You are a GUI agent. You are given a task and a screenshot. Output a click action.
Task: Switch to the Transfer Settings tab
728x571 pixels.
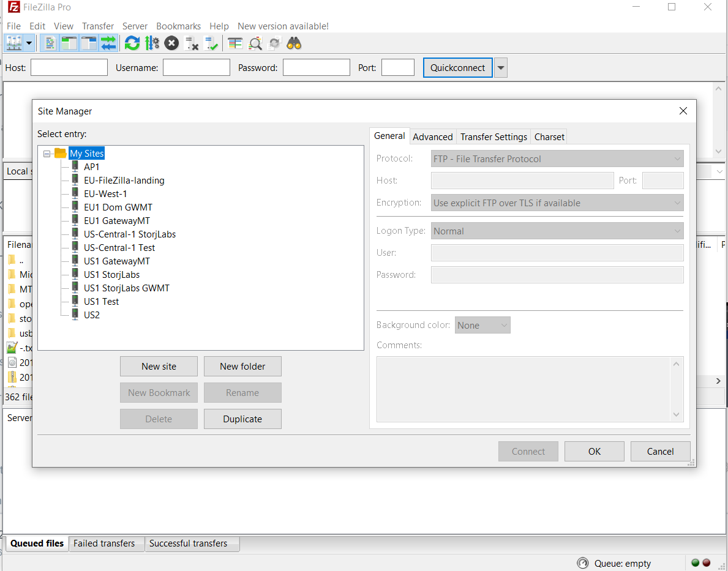coord(493,137)
